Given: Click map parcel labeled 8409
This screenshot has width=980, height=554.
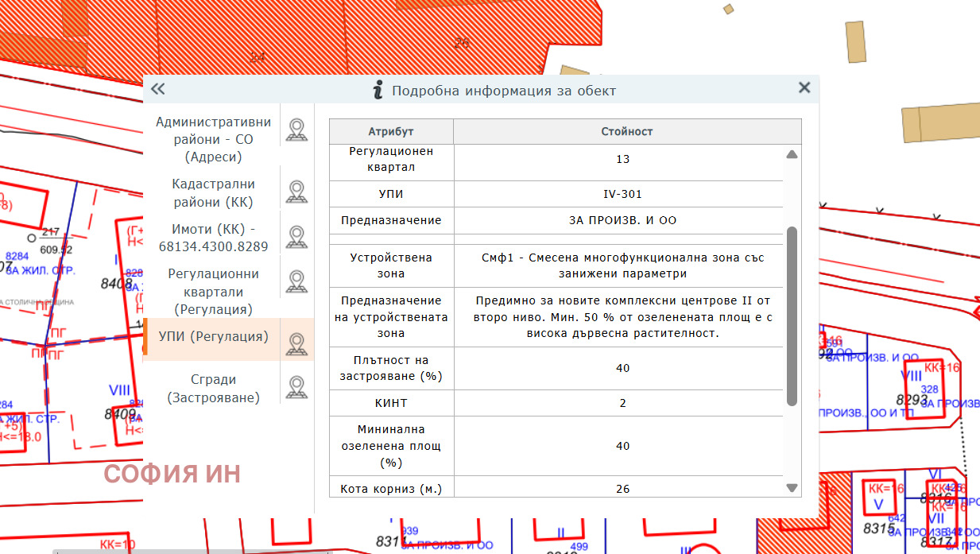Looking at the screenshot, I should coord(120,414).
